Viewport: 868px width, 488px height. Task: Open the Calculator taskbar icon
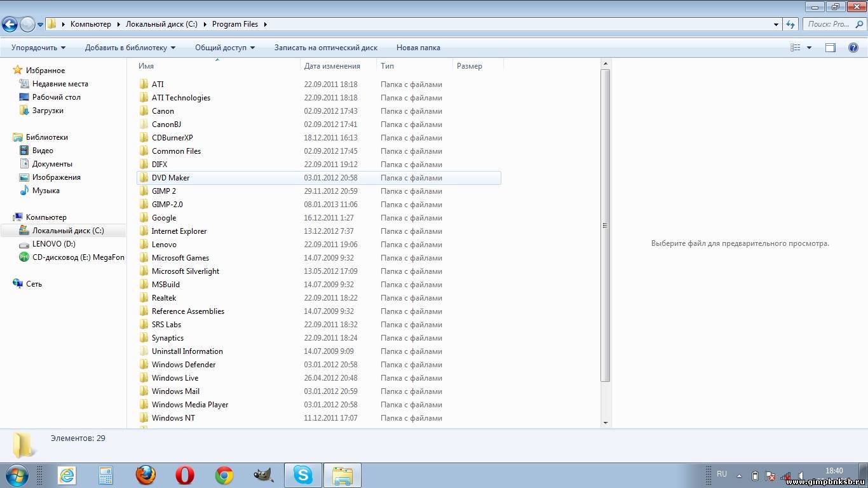point(105,475)
